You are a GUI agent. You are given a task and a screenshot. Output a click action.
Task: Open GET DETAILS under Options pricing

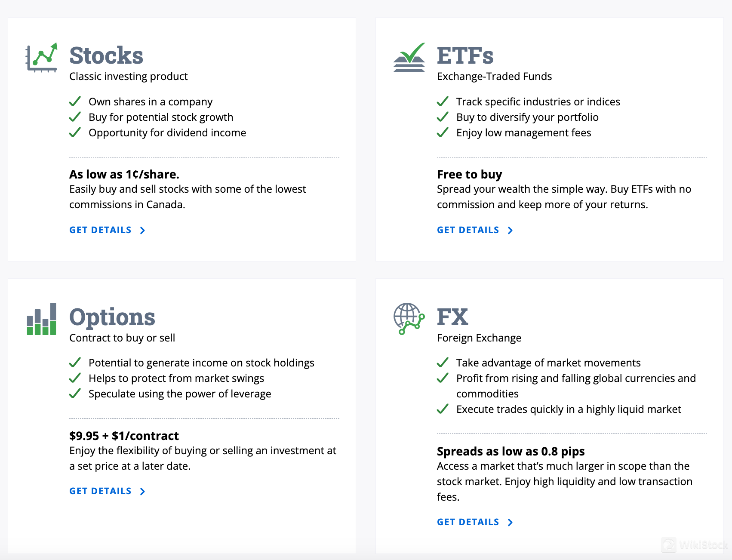[100, 491]
